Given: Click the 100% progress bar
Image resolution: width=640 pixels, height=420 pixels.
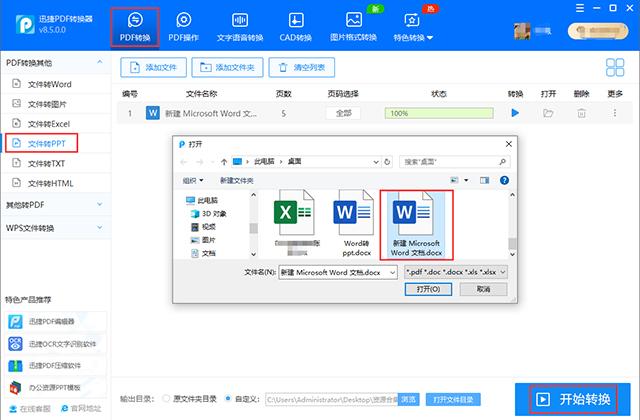Looking at the screenshot, I should 439,113.
